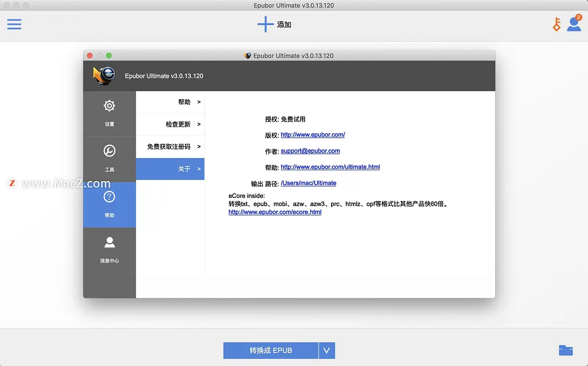Image resolution: width=588 pixels, height=366 pixels.
Task: Select 免费获取注册码 menu item
Action: click(x=170, y=146)
